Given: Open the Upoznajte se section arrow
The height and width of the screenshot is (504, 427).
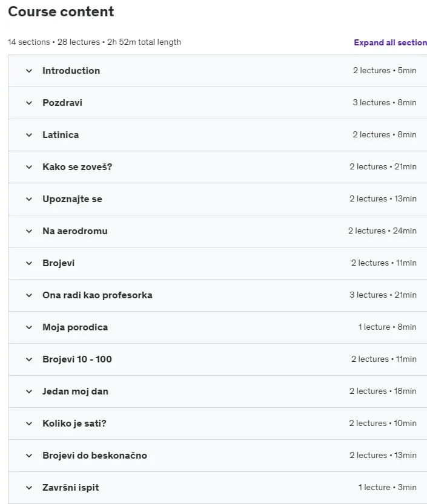Looking at the screenshot, I should coord(29,199).
